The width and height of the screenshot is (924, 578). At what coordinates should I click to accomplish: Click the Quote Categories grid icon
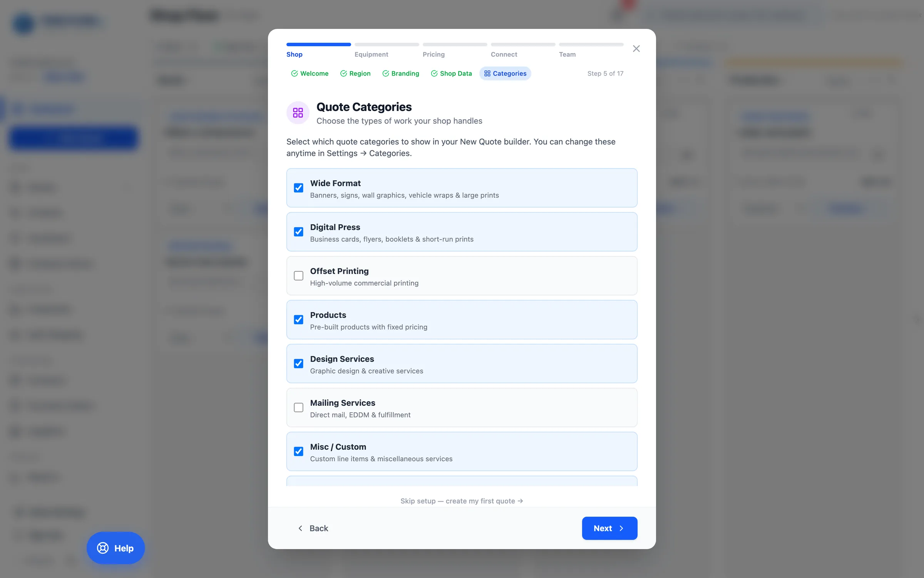pos(298,113)
